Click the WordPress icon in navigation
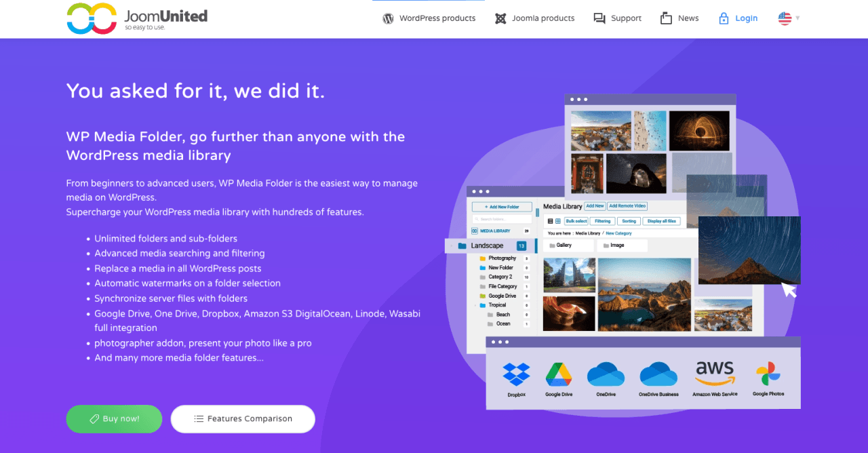The image size is (868, 453). pos(388,18)
